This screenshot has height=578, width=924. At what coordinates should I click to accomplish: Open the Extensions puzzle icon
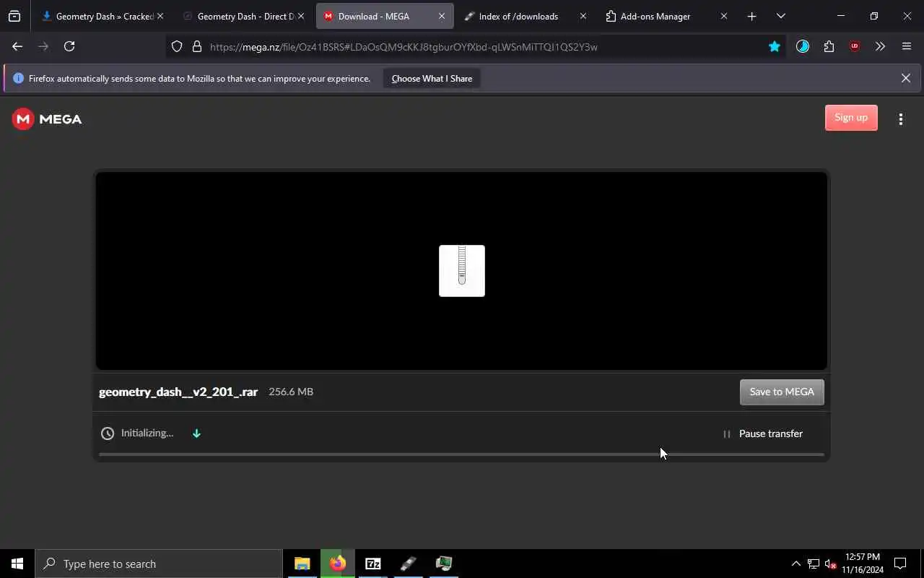(x=829, y=46)
